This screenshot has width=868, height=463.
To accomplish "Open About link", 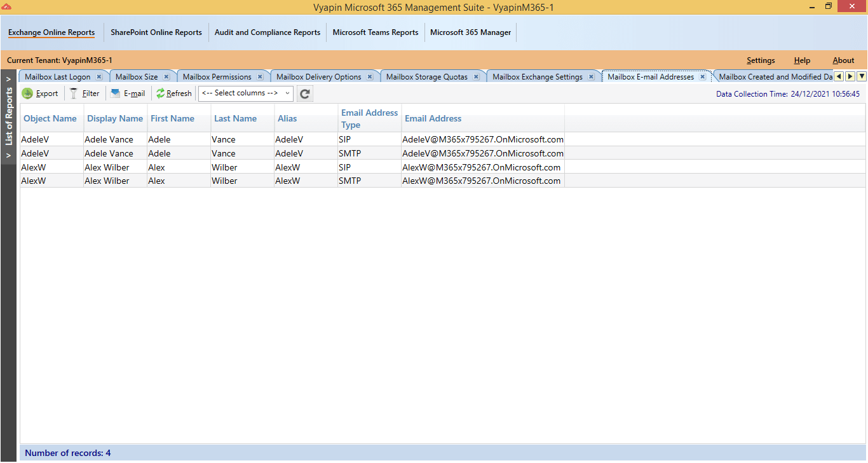I will pos(843,60).
